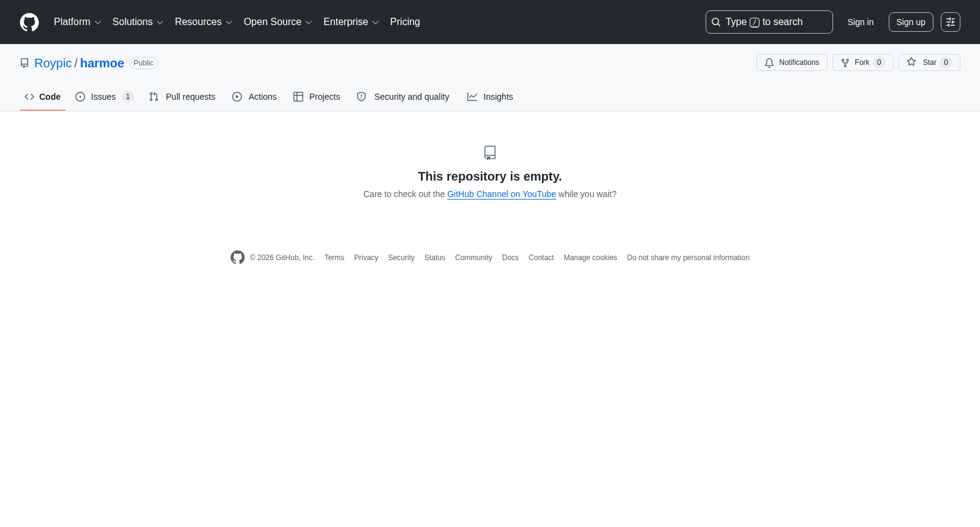Open the Privacy footer link
Viewport: 980px width, 527px height.
click(x=366, y=258)
